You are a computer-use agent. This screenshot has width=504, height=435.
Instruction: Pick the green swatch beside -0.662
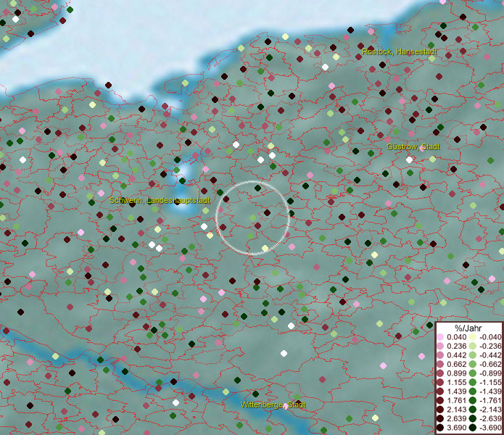point(473,365)
